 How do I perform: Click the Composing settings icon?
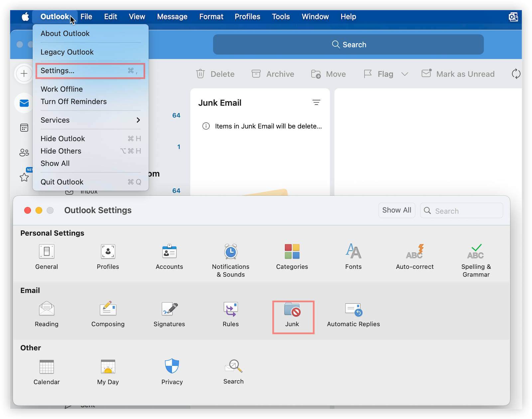[x=108, y=309]
